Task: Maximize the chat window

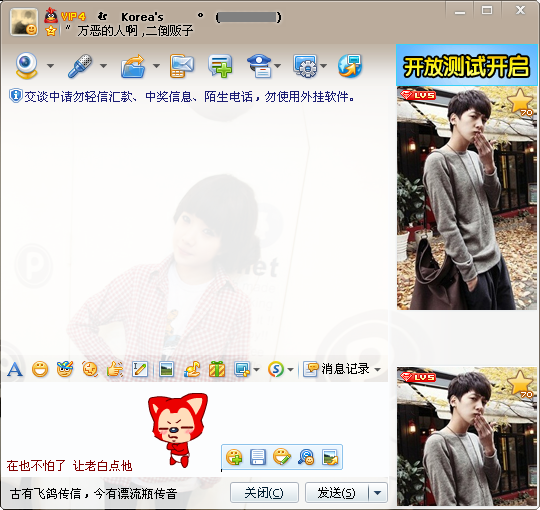Action: coord(487,11)
